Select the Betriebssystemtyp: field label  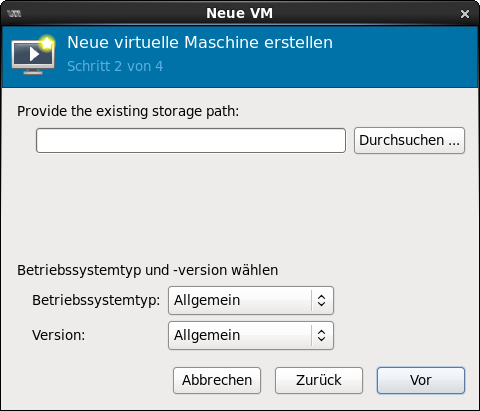click(x=96, y=300)
